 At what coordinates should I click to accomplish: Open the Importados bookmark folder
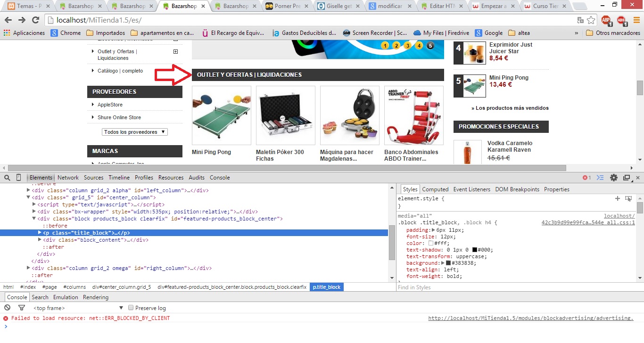coord(106,33)
